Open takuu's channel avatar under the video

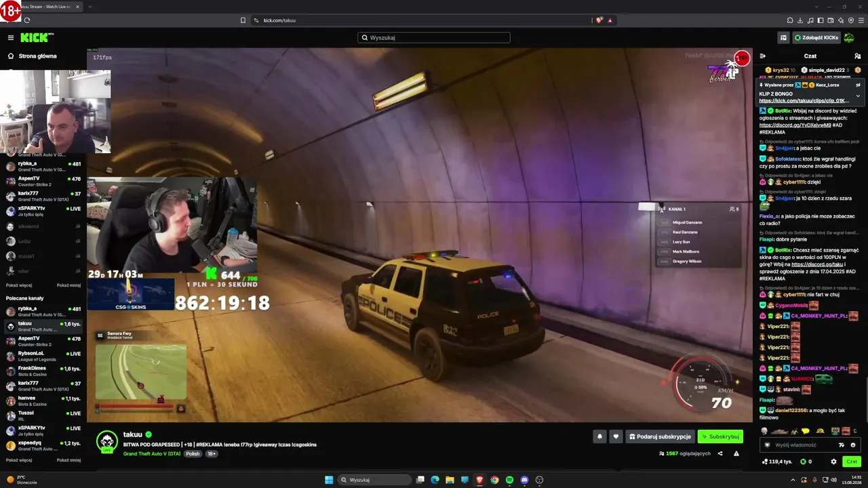(106, 441)
